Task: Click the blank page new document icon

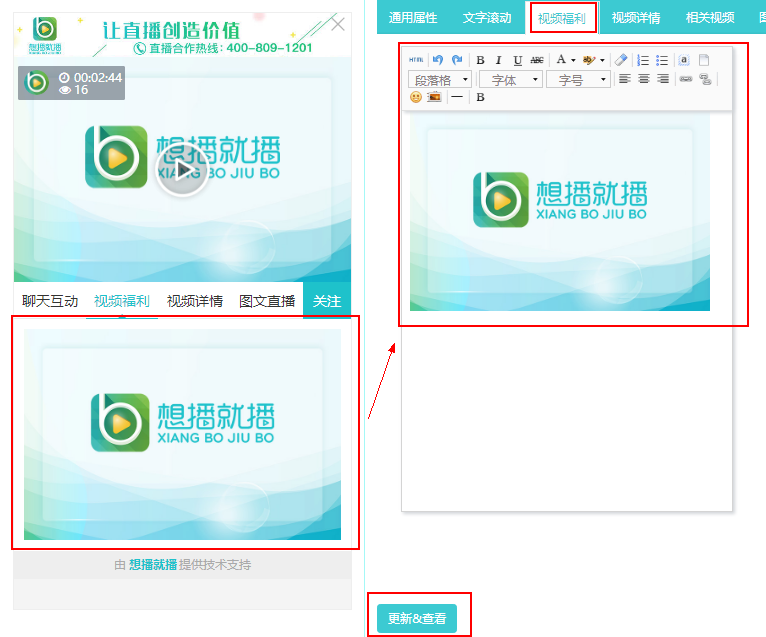Action: (x=703, y=60)
